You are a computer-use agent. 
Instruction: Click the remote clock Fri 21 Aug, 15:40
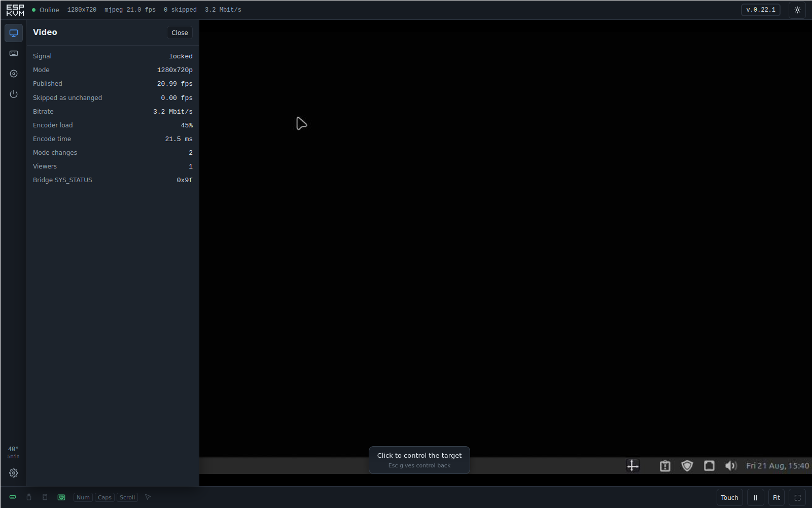(778, 466)
